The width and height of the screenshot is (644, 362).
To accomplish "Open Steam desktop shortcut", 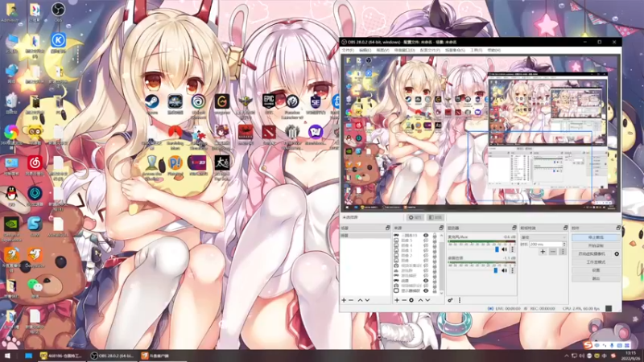I will coord(151,105).
